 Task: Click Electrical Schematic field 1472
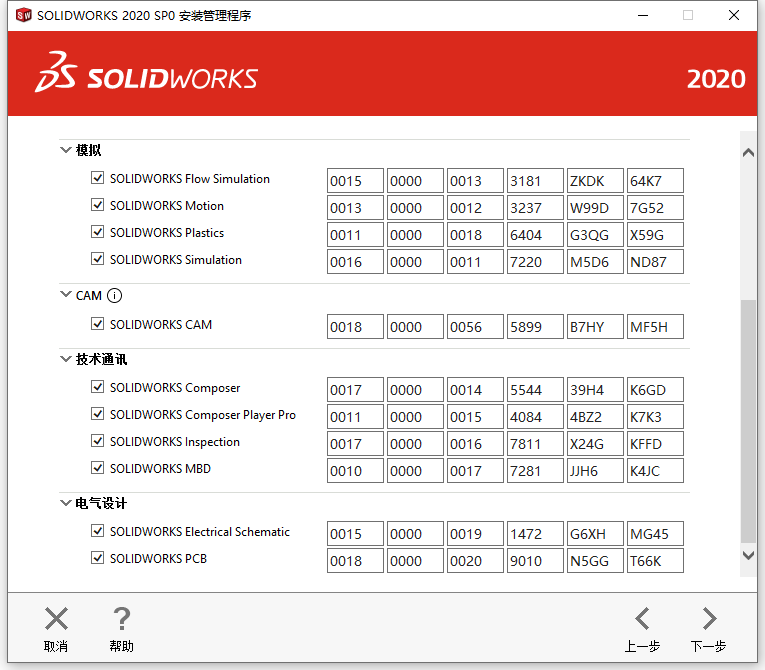535,533
